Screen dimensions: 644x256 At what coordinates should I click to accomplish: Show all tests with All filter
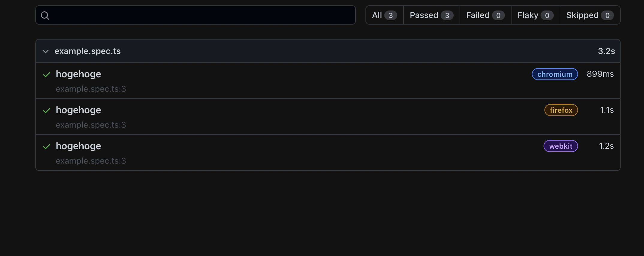pyautogui.click(x=384, y=15)
